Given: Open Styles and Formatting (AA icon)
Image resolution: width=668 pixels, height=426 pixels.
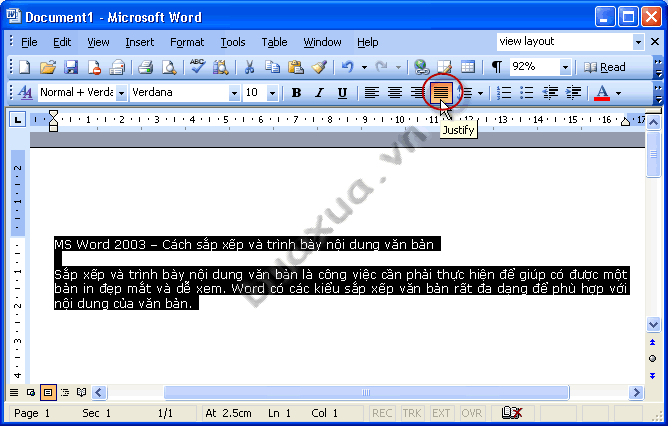Looking at the screenshot, I should click(26, 92).
